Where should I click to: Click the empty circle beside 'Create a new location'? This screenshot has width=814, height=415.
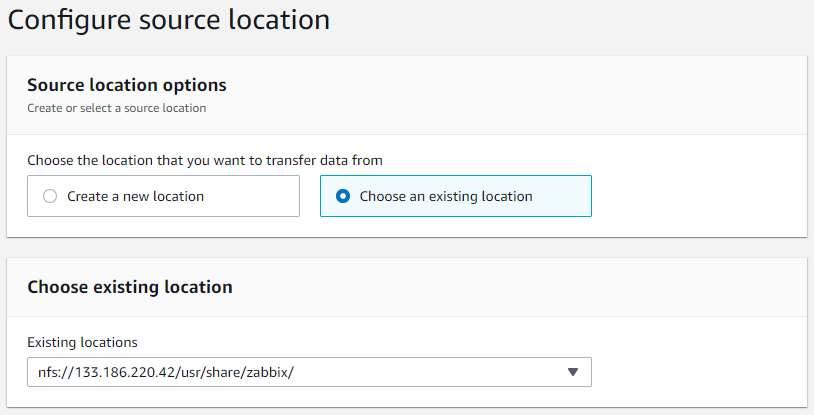pyautogui.click(x=50, y=196)
